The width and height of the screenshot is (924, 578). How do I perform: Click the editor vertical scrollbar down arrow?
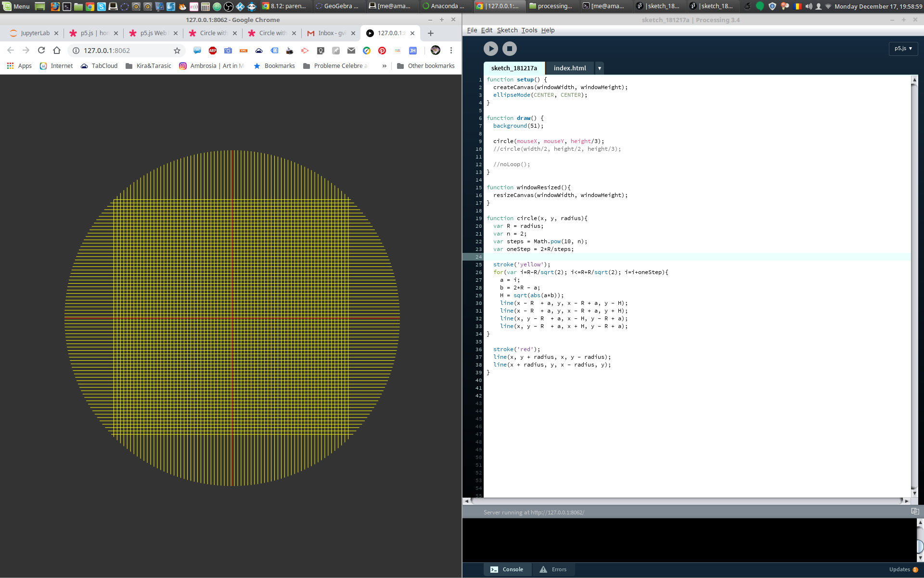pos(914,493)
